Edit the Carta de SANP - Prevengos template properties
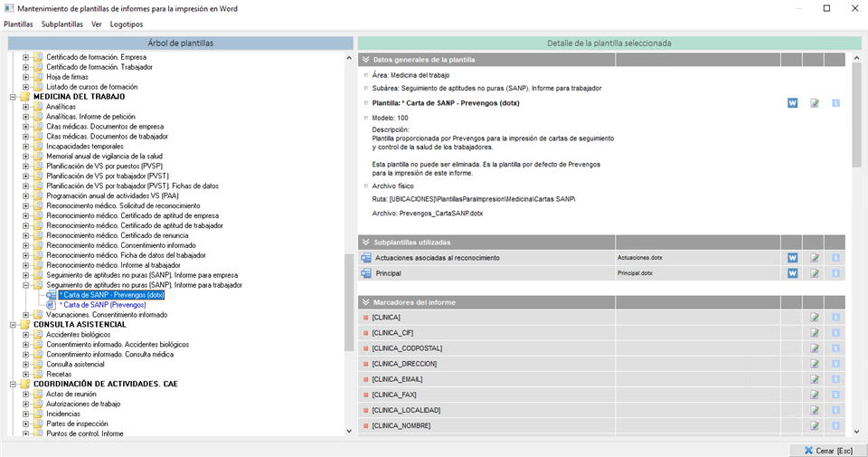 tap(815, 103)
